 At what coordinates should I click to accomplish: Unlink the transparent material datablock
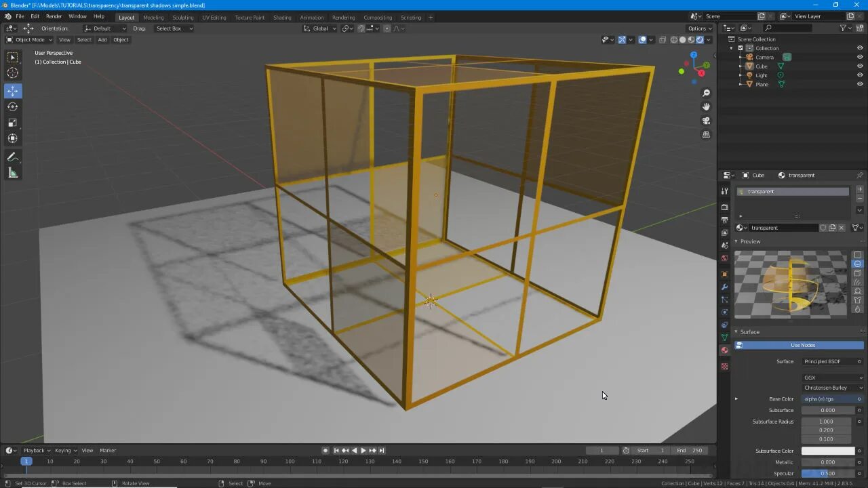[x=842, y=228]
